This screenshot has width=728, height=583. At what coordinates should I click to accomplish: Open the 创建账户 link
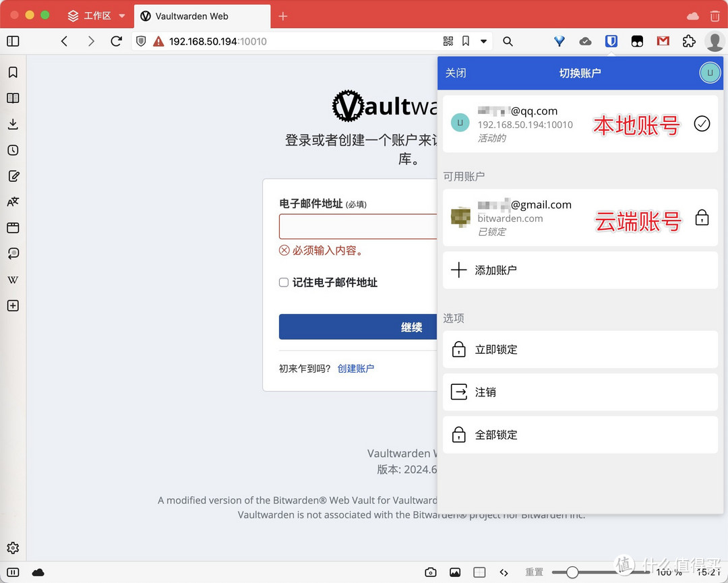tap(356, 369)
